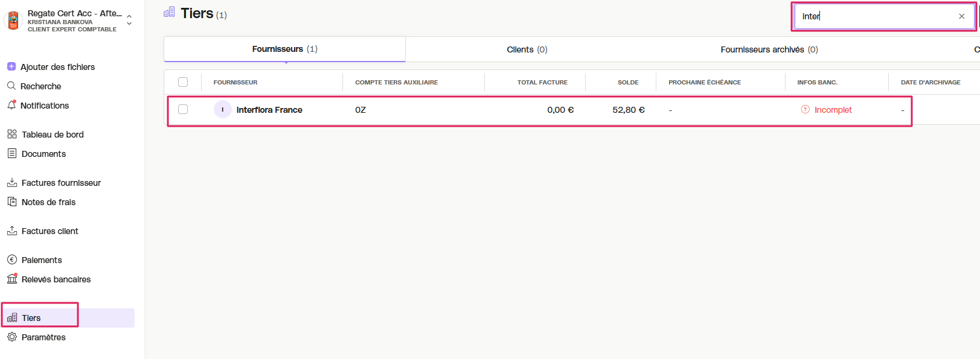
Task: Click the Factures client upload icon
Action: coord(12,230)
